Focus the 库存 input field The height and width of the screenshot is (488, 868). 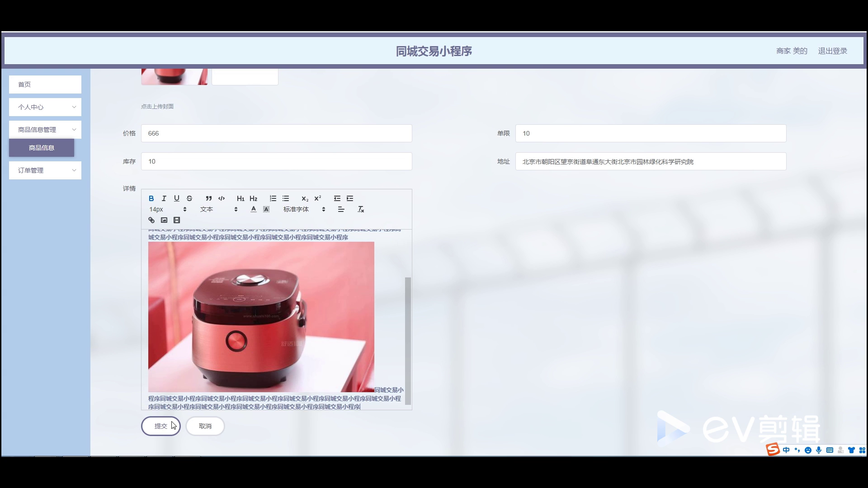(x=277, y=161)
